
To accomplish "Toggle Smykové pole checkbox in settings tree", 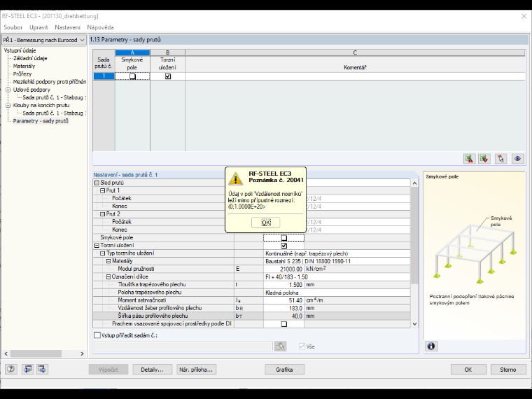I will click(284, 238).
